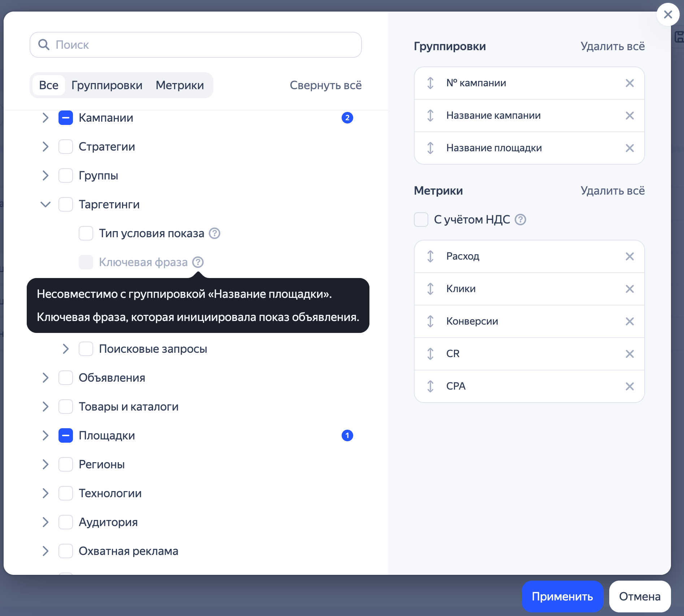
Task: Enable the «С учётом НДС» checkbox
Action: click(x=421, y=220)
